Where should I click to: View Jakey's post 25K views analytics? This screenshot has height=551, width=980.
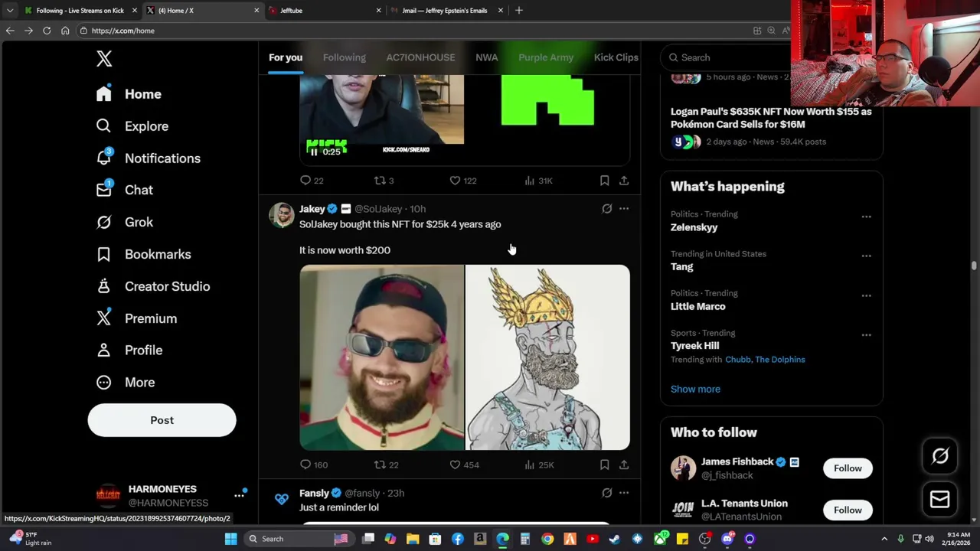[x=539, y=465]
